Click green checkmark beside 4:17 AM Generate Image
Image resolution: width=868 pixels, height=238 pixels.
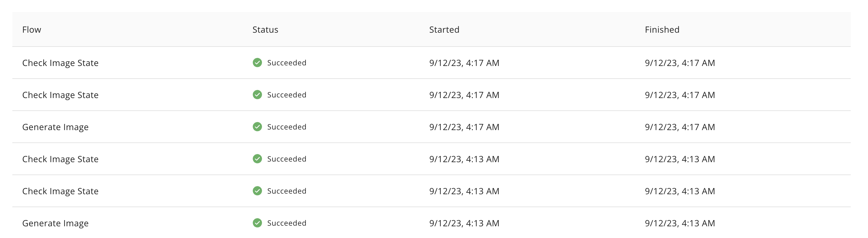[257, 127]
